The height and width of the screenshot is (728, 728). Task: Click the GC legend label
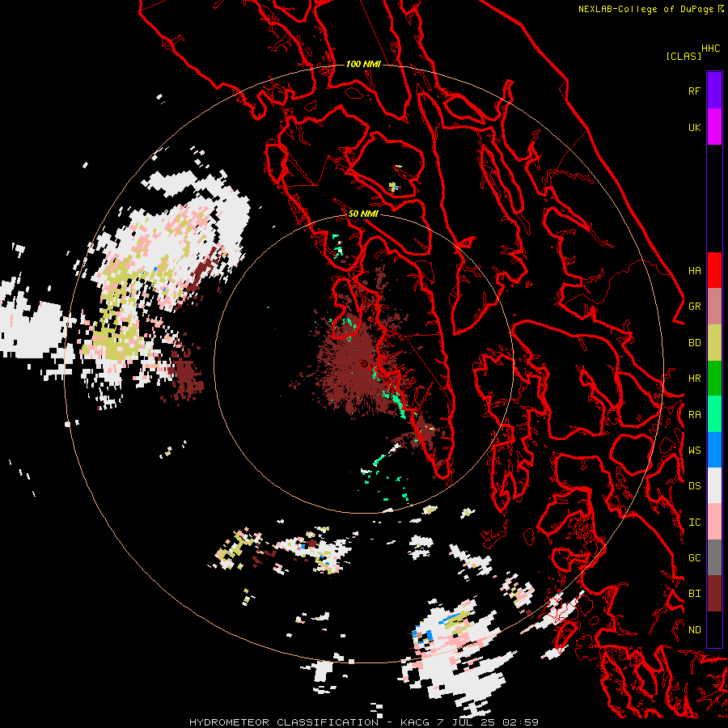(694, 558)
